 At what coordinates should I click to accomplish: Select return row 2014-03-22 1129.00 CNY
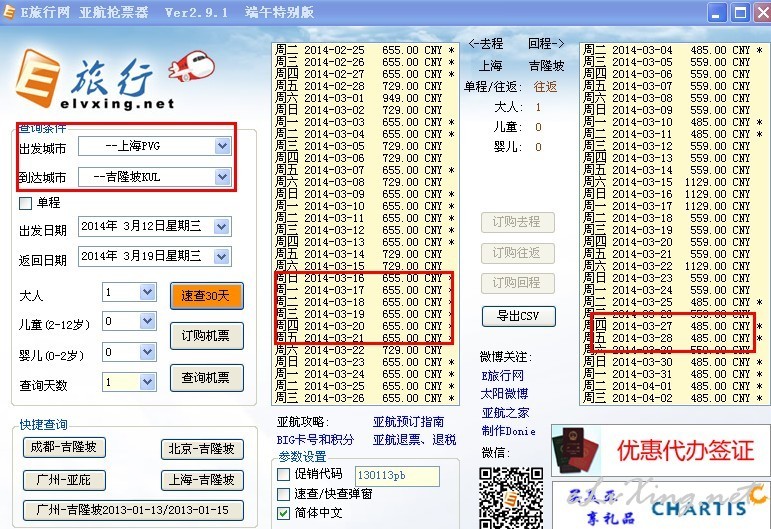coord(673,266)
